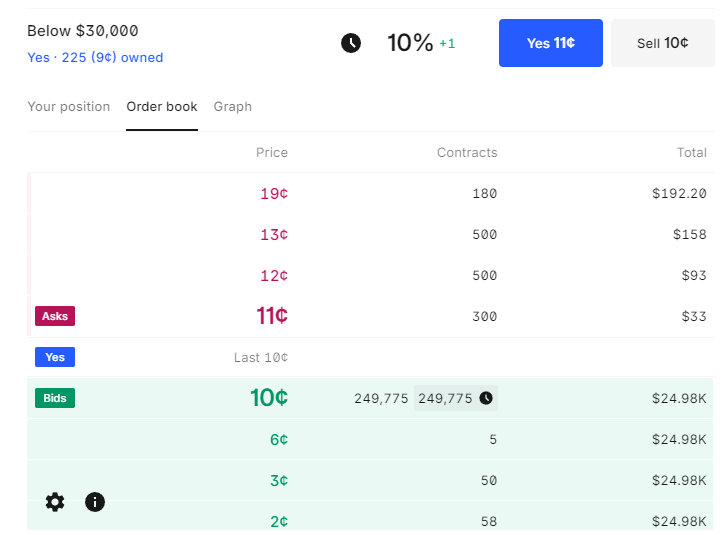Open the Graph tab
The width and height of the screenshot is (728, 535).
pyautogui.click(x=232, y=107)
